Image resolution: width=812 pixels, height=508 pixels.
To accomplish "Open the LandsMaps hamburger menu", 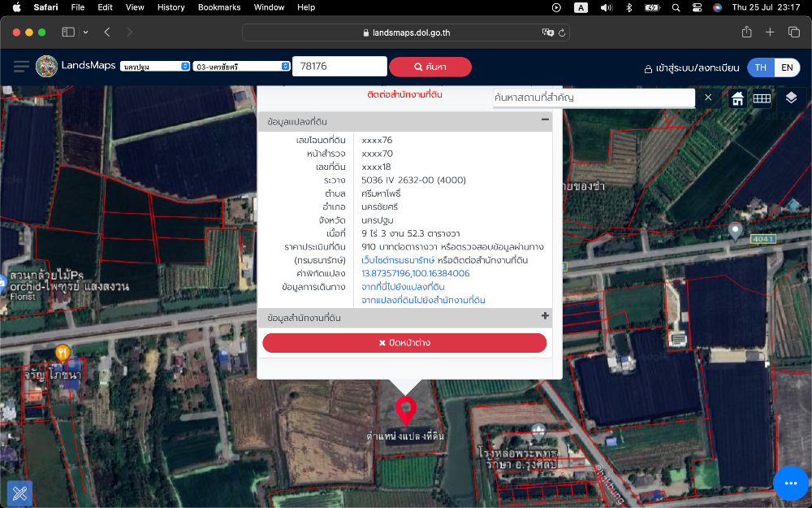I will (21, 67).
